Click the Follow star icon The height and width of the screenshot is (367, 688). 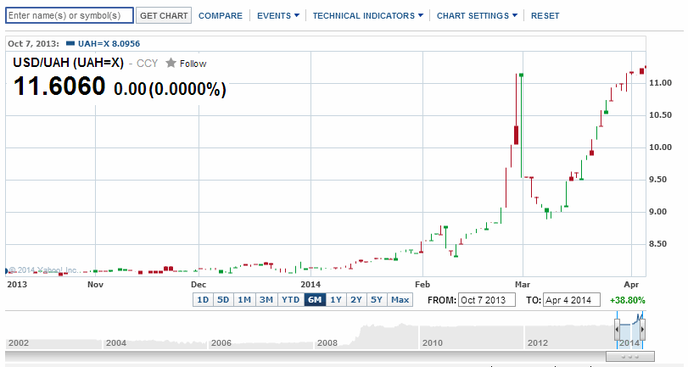point(171,63)
